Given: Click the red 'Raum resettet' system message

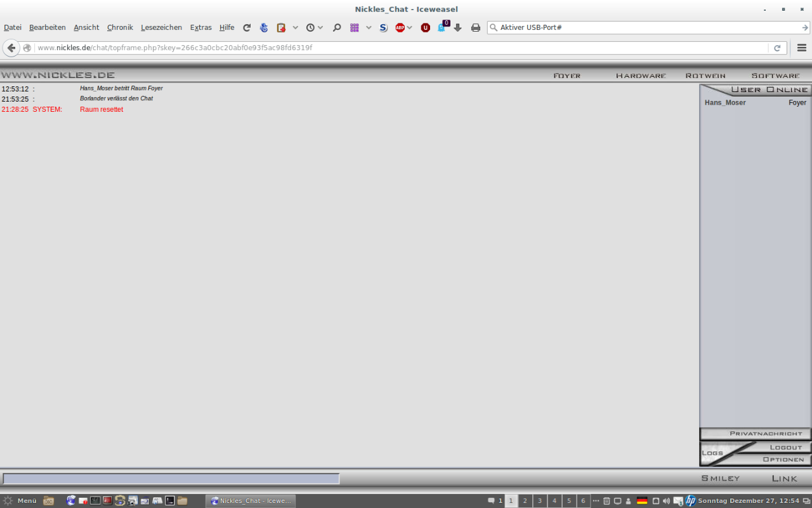Looking at the screenshot, I should click(x=101, y=109).
